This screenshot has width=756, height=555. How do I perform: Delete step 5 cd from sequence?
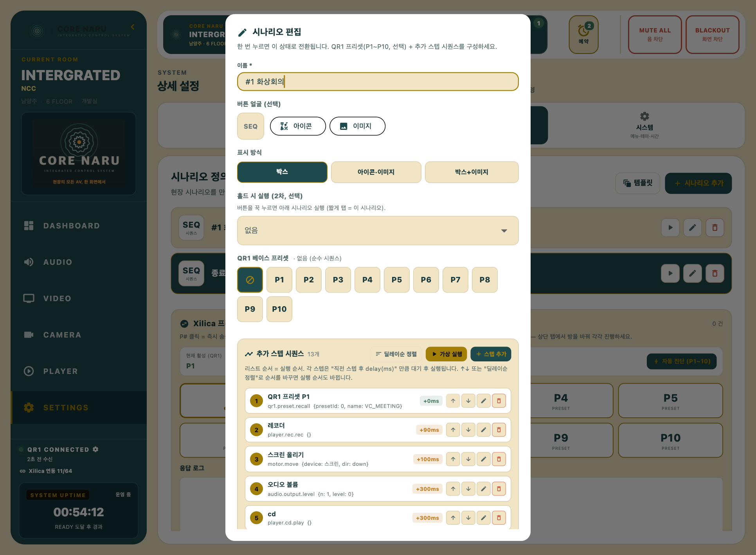coord(499,518)
